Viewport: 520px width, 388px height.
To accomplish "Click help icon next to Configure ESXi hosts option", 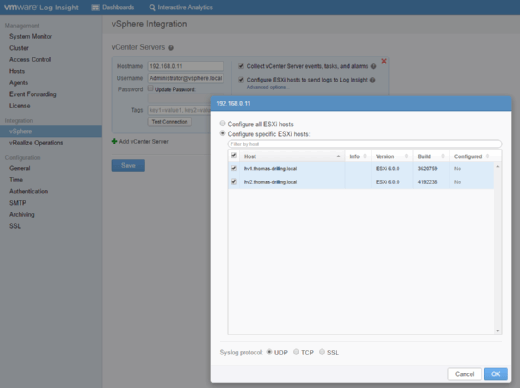I will [372, 80].
